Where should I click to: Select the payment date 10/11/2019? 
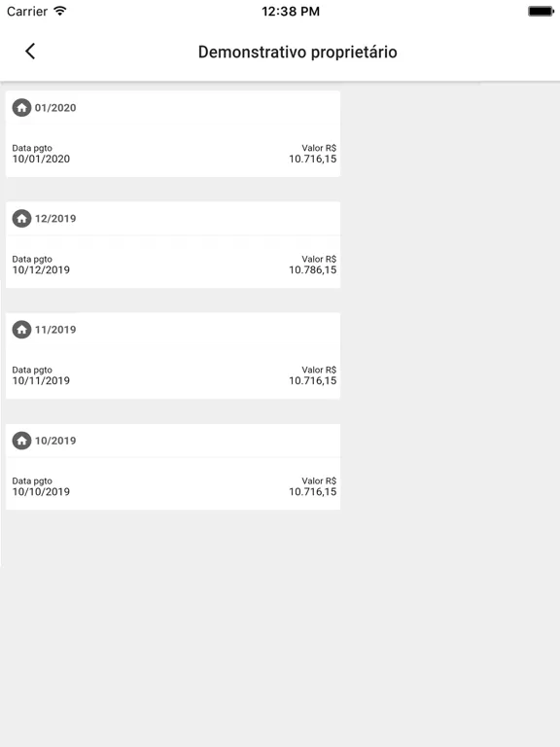tap(41, 380)
